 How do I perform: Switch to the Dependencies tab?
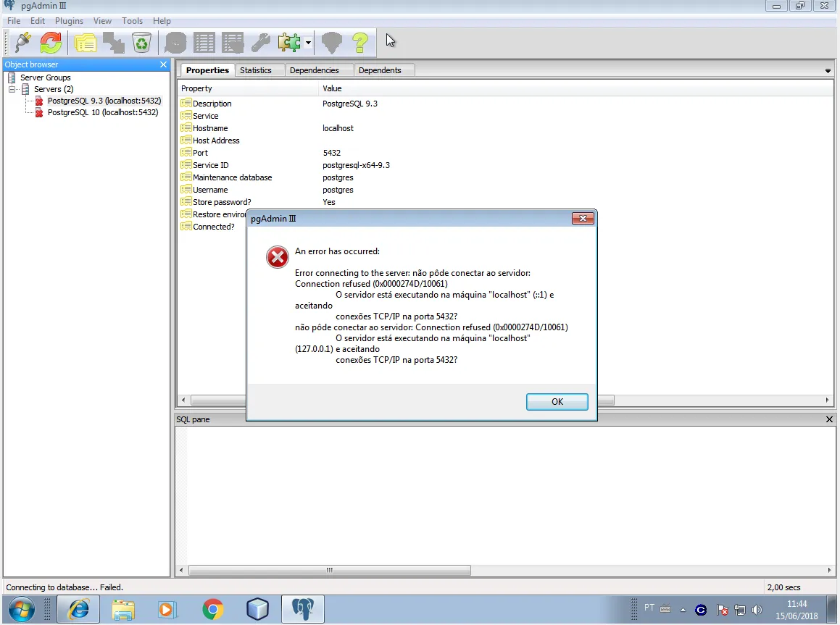[x=314, y=70]
